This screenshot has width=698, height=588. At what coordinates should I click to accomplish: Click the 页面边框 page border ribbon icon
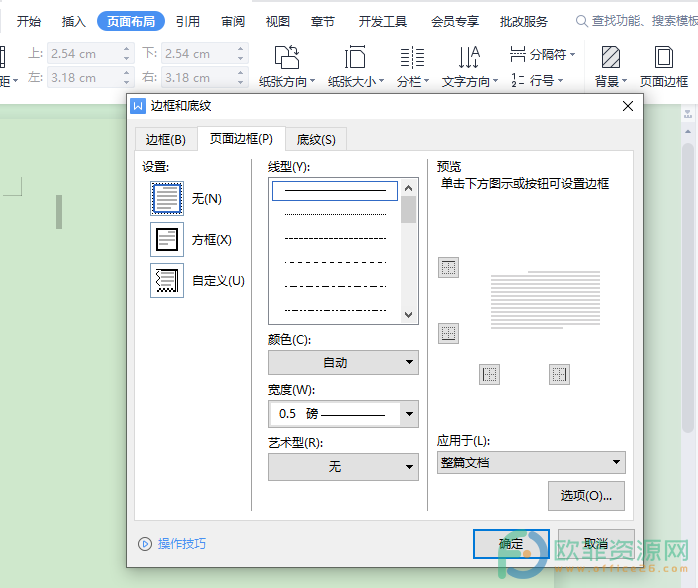(664, 66)
